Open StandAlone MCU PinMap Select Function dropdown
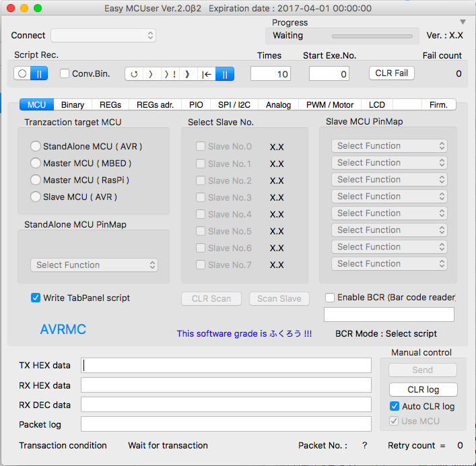Screen dimensions: 476x466 (x=94, y=265)
